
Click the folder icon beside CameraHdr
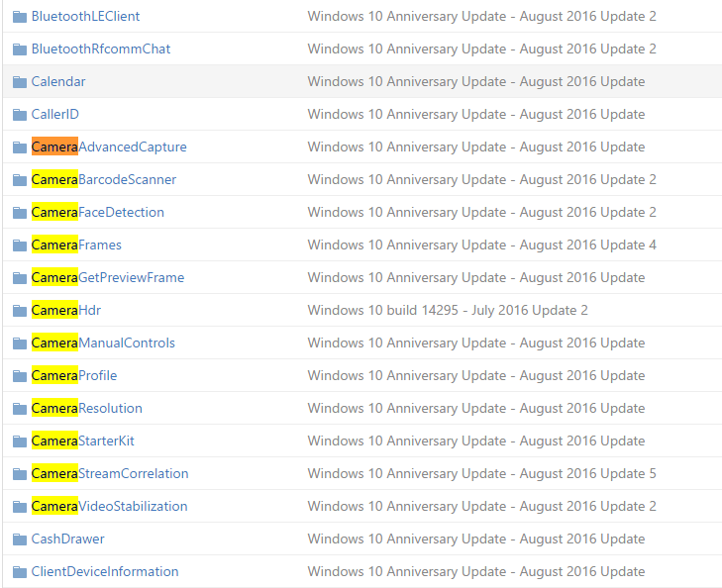20,311
